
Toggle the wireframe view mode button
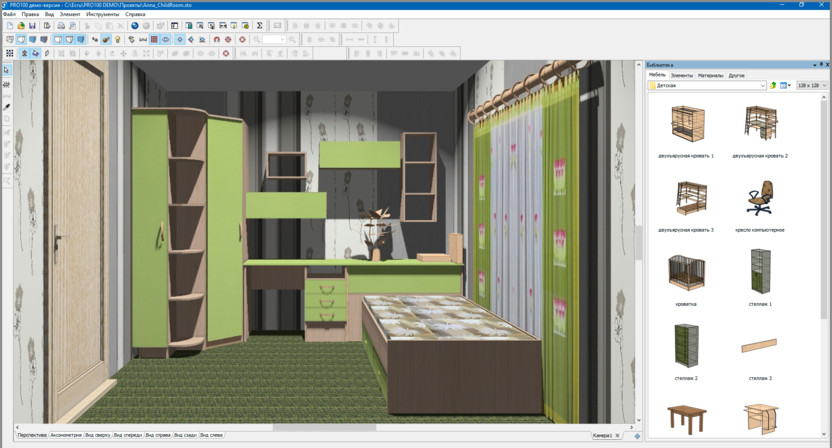tap(9, 39)
